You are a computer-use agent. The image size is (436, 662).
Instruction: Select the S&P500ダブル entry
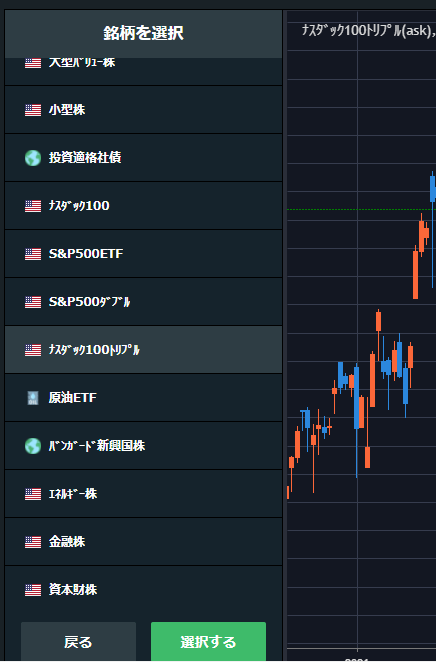click(144, 302)
